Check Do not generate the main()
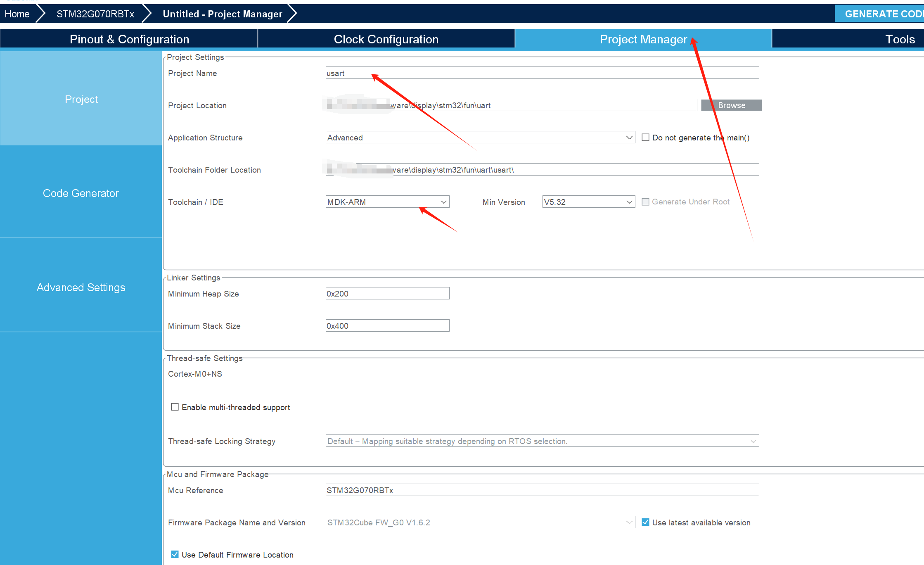The height and width of the screenshot is (565, 924). pyautogui.click(x=645, y=138)
